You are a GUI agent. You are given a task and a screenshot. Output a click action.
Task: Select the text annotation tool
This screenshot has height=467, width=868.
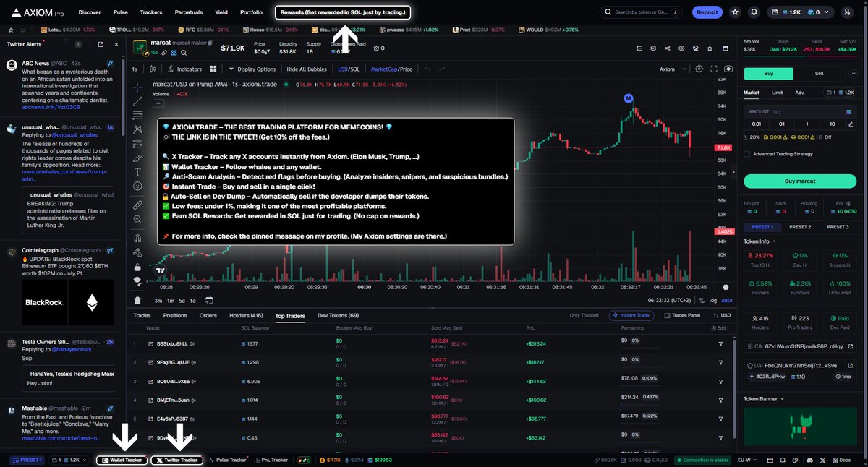137,172
